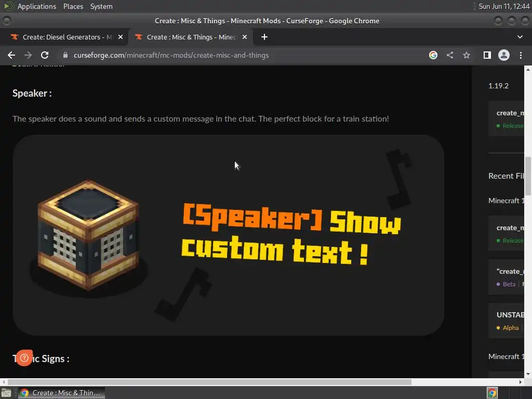Open a new browser tab
The height and width of the screenshot is (399, 532).
pos(264,37)
